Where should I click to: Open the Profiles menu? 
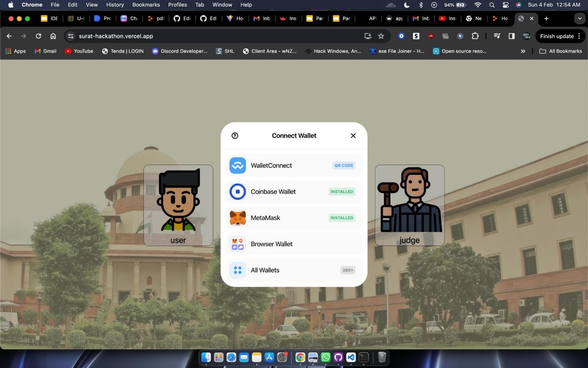coord(177,5)
